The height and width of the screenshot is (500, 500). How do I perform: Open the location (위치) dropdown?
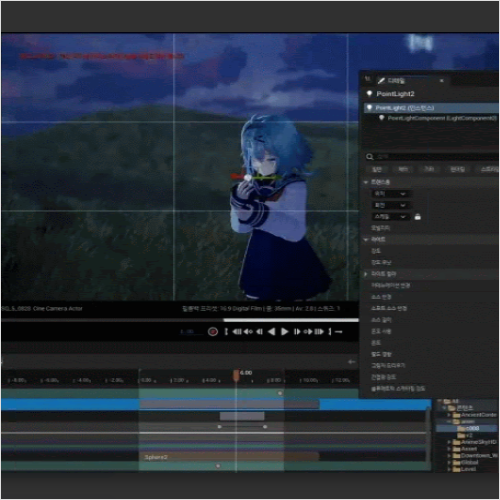[x=390, y=194]
